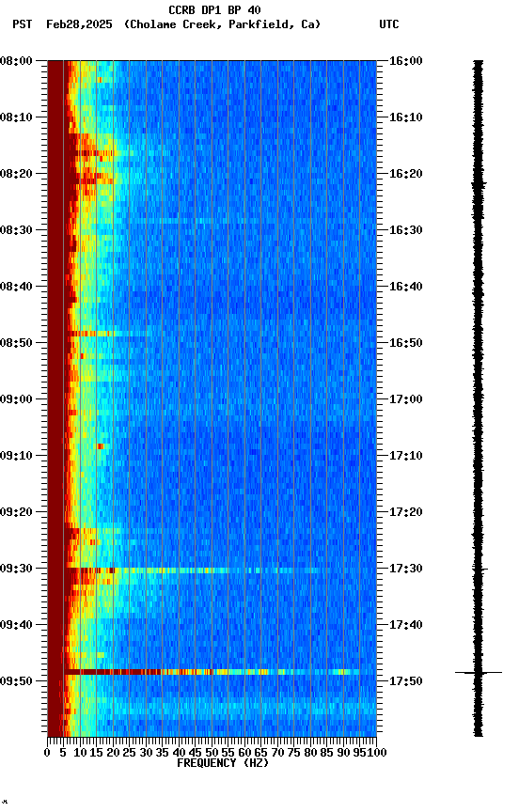Click the 100 Hz frequency tick label

coord(378,753)
